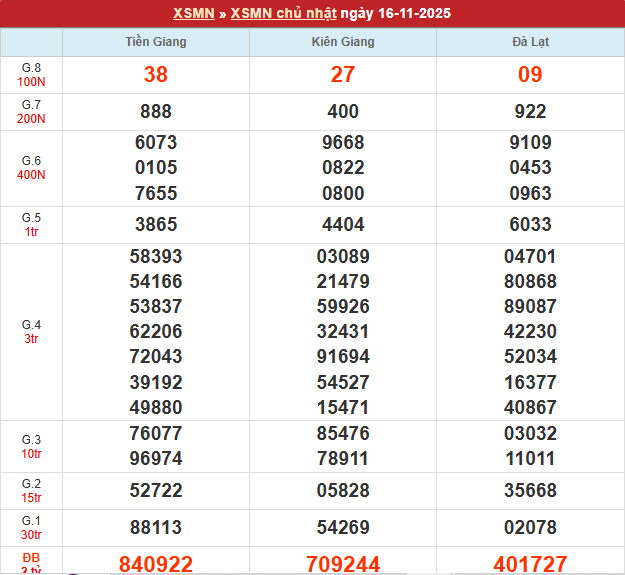
Task: Click the G.5 value 6033
Action: pos(531,224)
